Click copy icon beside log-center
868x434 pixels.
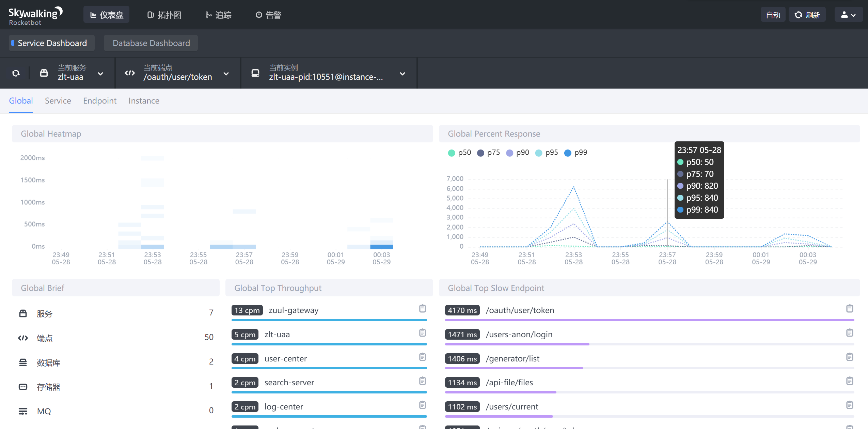pyautogui.click(x=422, y=405)
